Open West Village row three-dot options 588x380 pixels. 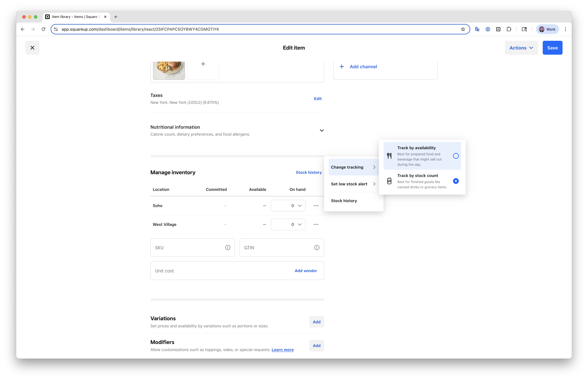(x=316, y=224)
